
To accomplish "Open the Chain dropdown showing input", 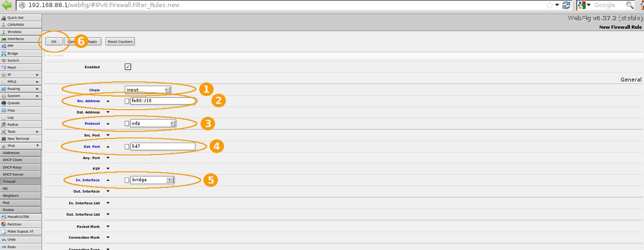I will tap(147, 89).
